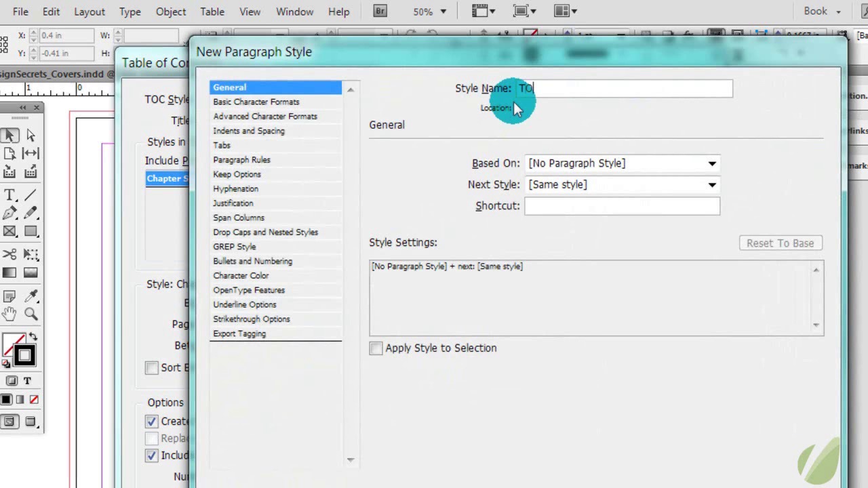This screenshot has width=868, height=488.
Task: Open the Edit menu
Action: tap(51, 12)
